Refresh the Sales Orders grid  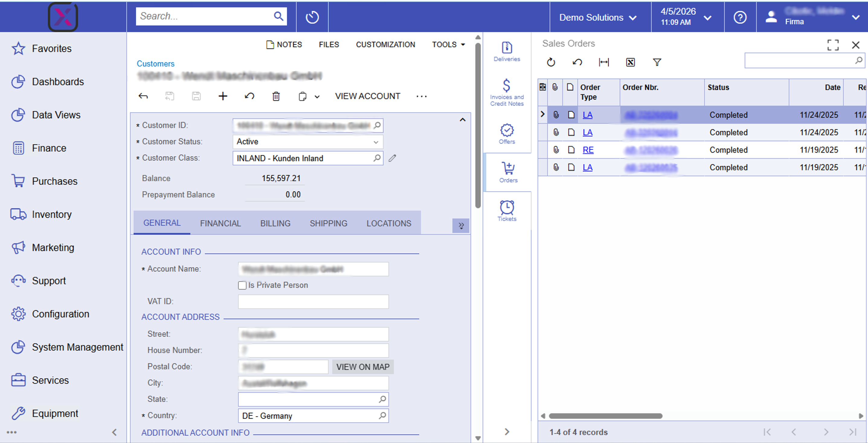pyautogui.click(x=551, y=62)
